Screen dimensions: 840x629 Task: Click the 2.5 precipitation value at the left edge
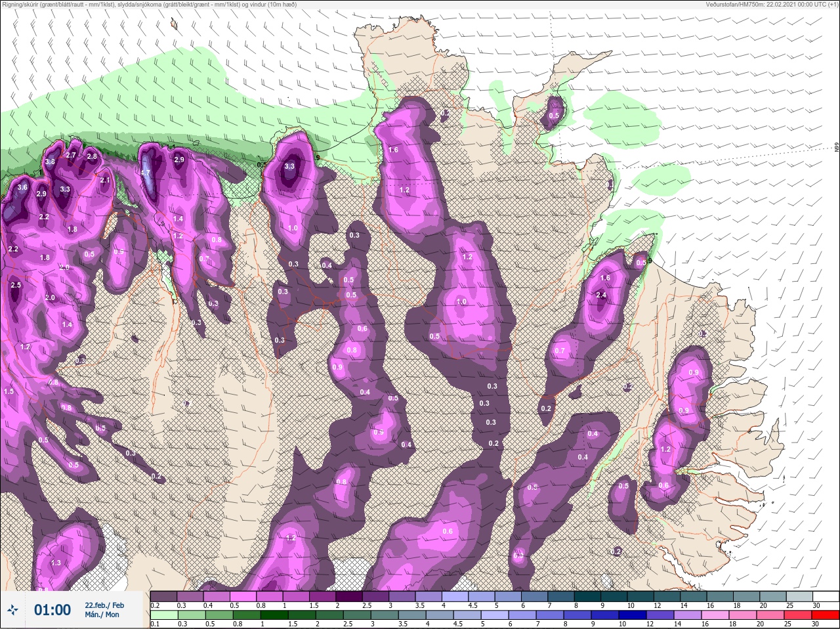pyautogui.click(x=16, y=285)
